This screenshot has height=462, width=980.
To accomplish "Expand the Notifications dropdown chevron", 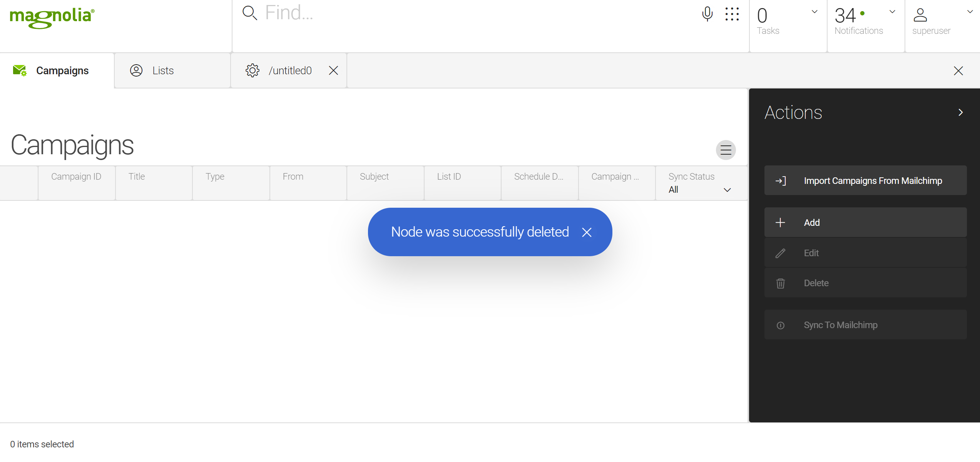I will tap(892, 12).
